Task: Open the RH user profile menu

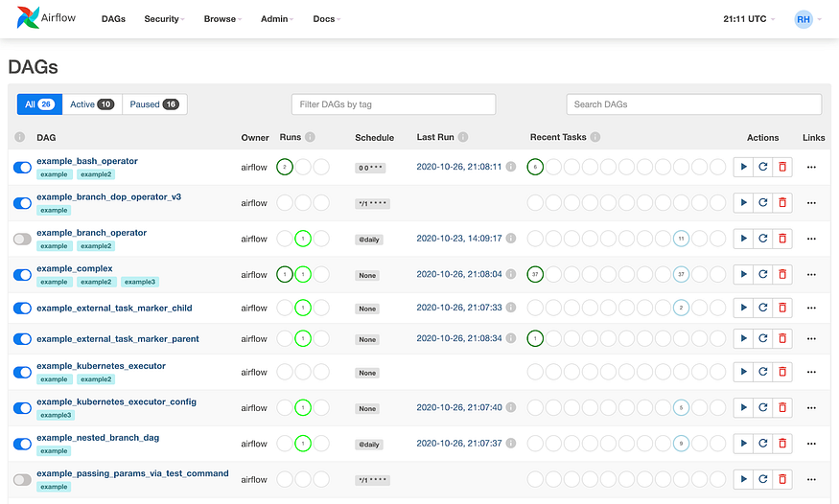Action: click(x=807, y=19)
